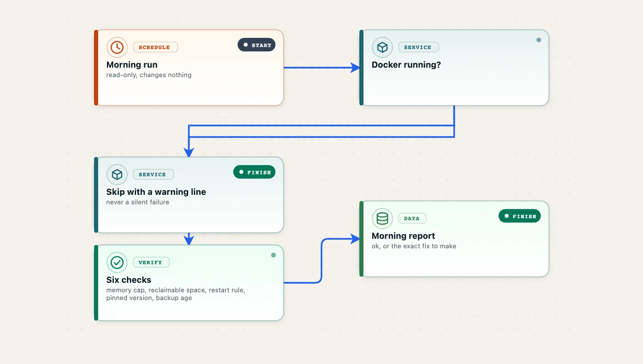Click the SCHEDULE tag on Morning run
643x364 pixels.
tap(155, 47)
